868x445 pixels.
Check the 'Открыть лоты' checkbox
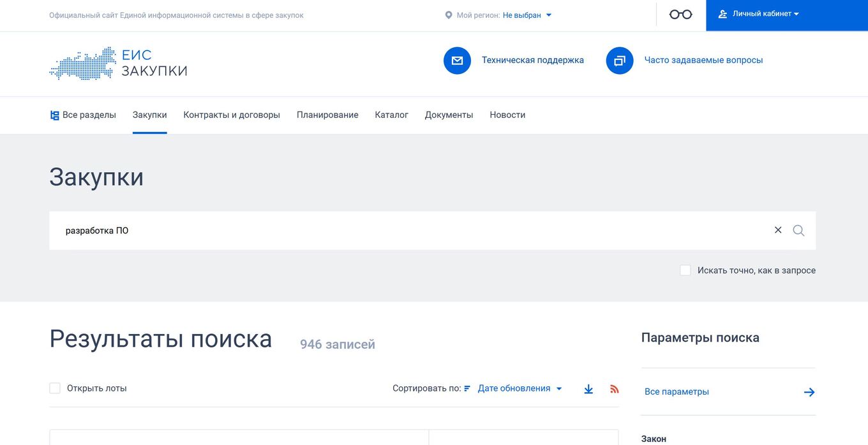[x=54, y=388]
